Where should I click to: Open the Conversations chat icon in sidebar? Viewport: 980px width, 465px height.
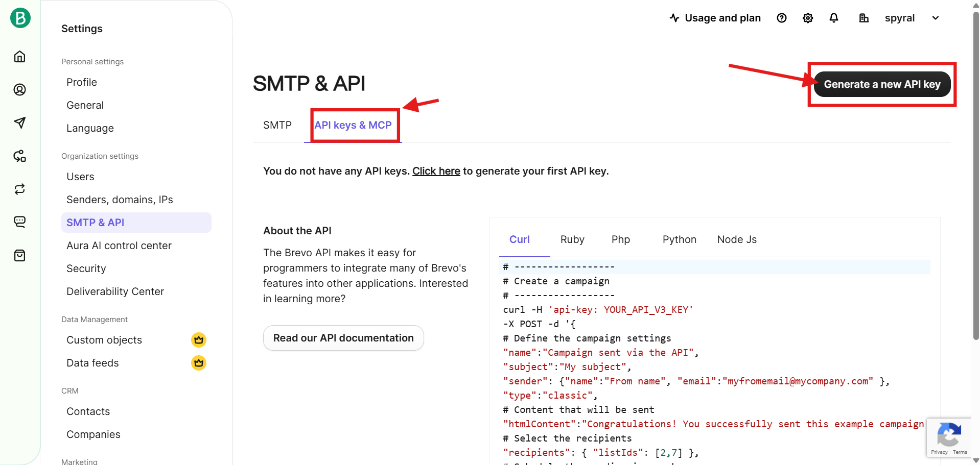click(19, 222)
